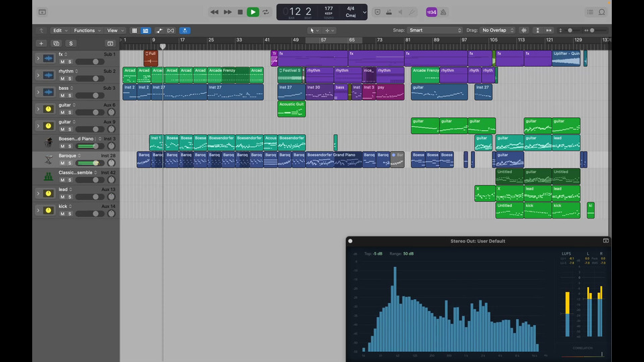
Task: Mute the rhythm track
Action: [62, 78]
